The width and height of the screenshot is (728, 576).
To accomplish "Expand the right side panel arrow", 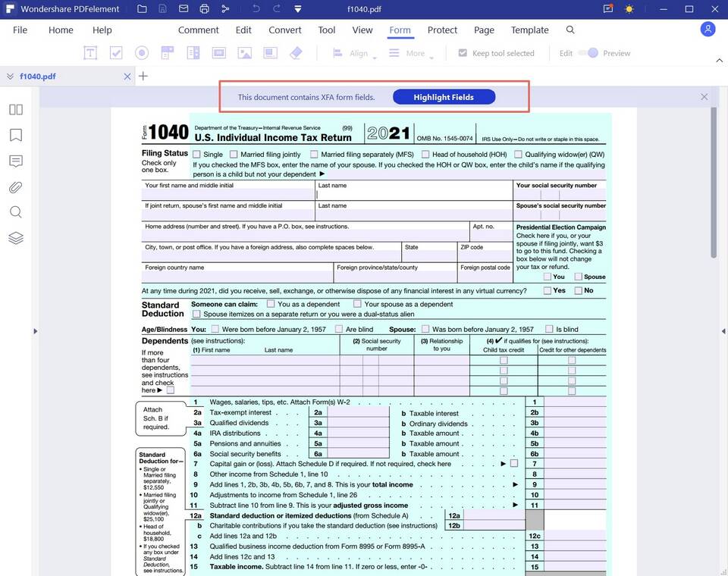I will tap(723, 331).
